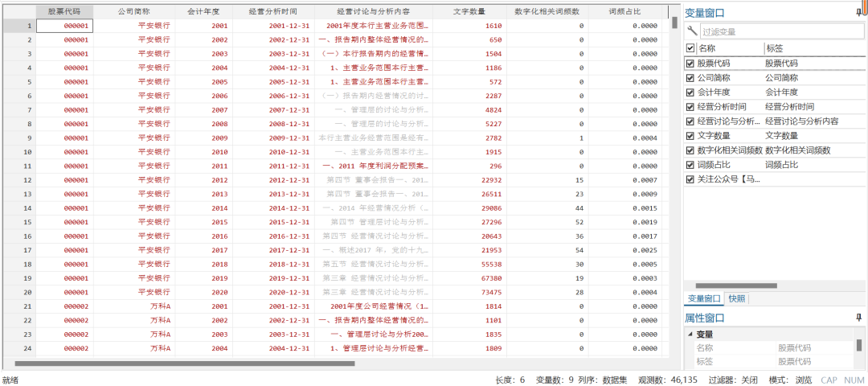
Task: Select the 经营讨论与分析内容 column header
Action: click(374, 11)
